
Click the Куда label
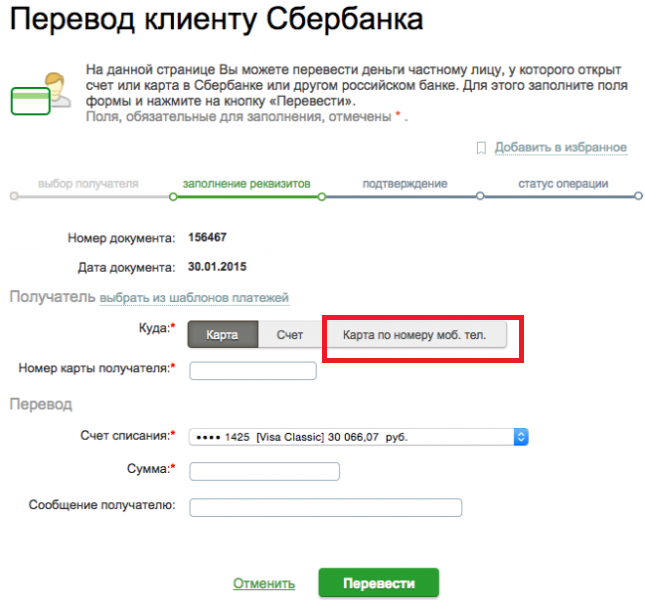[x=157, y=328]
